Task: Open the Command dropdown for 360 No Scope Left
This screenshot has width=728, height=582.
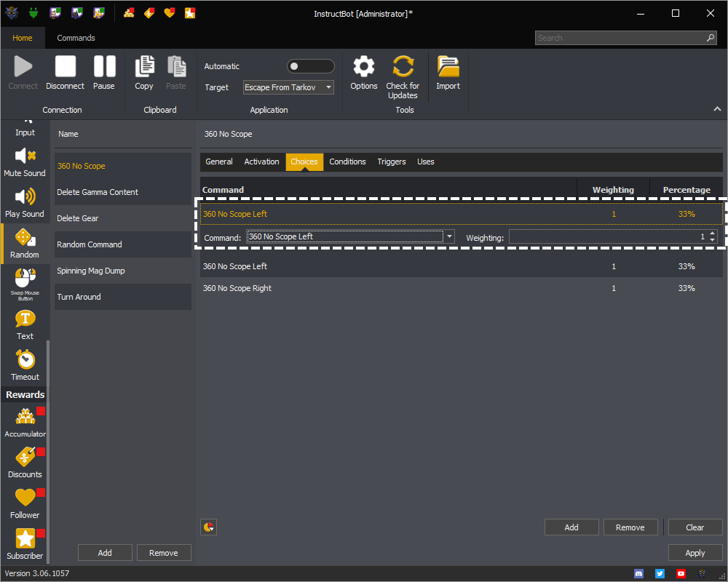Action: (x=449, y=236)
